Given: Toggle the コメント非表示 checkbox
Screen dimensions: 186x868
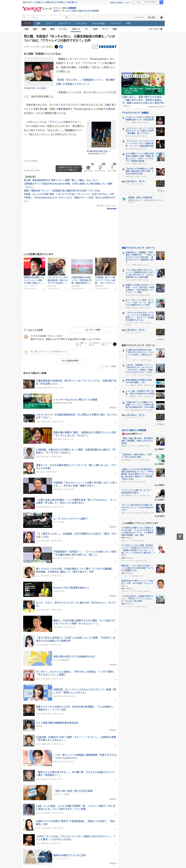Looking at the screenshot, I should [102, 367].
